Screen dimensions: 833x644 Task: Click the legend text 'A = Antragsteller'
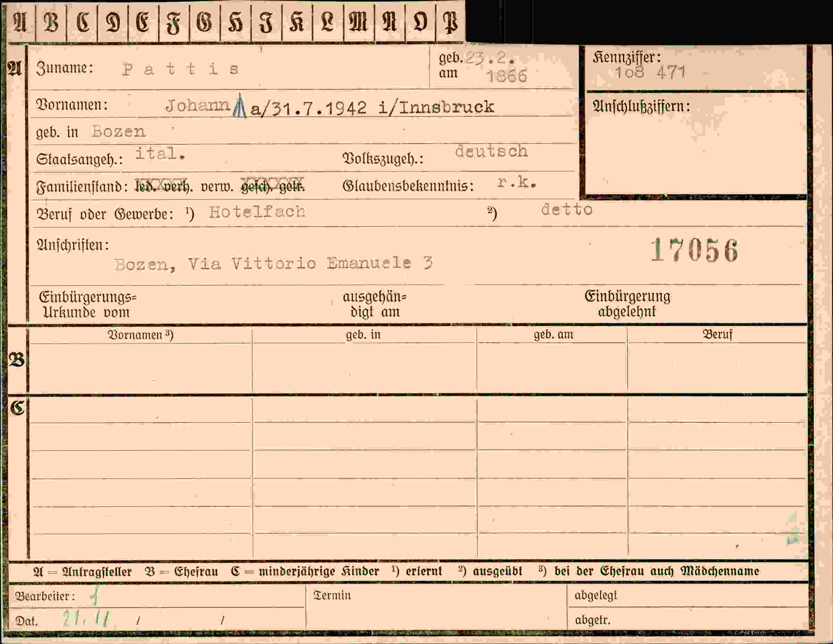click(82, 571)
